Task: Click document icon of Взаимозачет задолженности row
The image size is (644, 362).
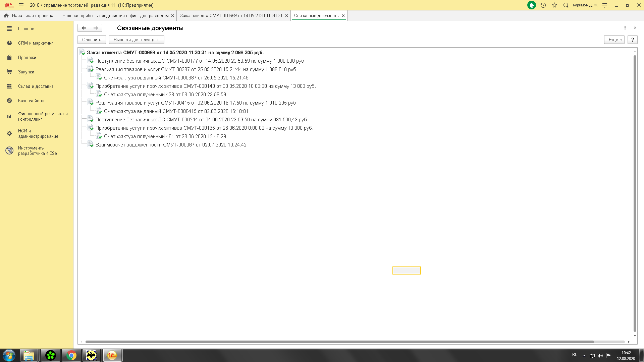Action: click(x=91, y=144)
